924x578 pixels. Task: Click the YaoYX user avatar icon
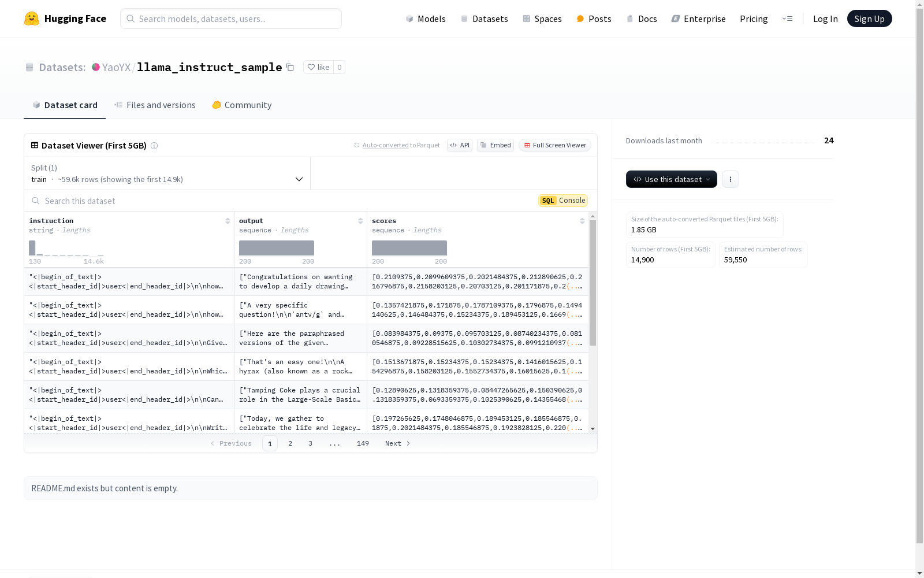pyautogui.click(x=96, y=67)
